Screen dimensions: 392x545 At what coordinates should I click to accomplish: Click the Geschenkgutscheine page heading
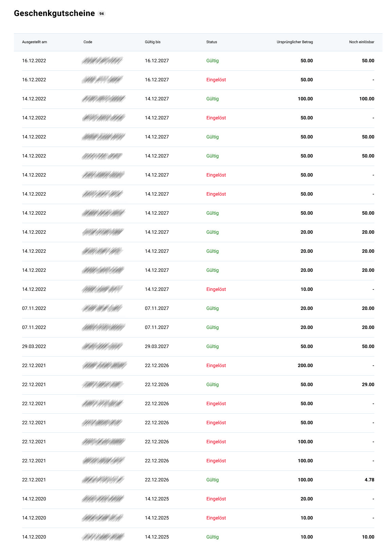(x=54, y=13)
